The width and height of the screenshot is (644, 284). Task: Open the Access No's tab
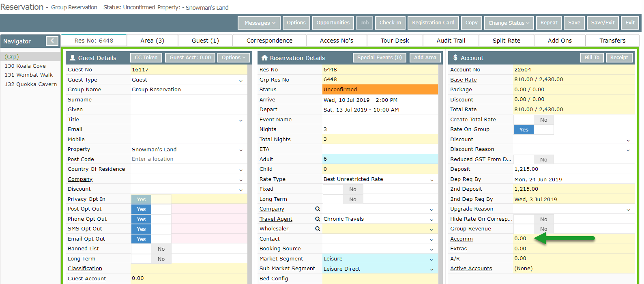[x=337, y=41]
